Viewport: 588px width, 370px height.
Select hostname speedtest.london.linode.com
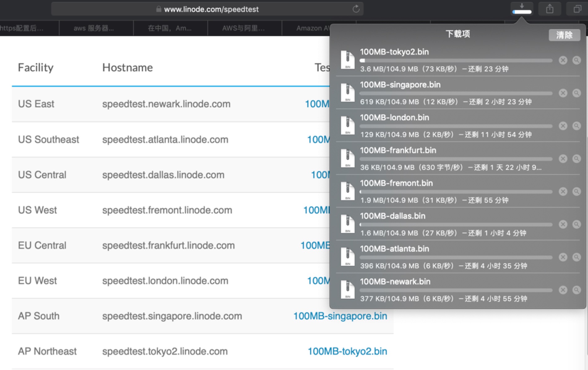165,280
